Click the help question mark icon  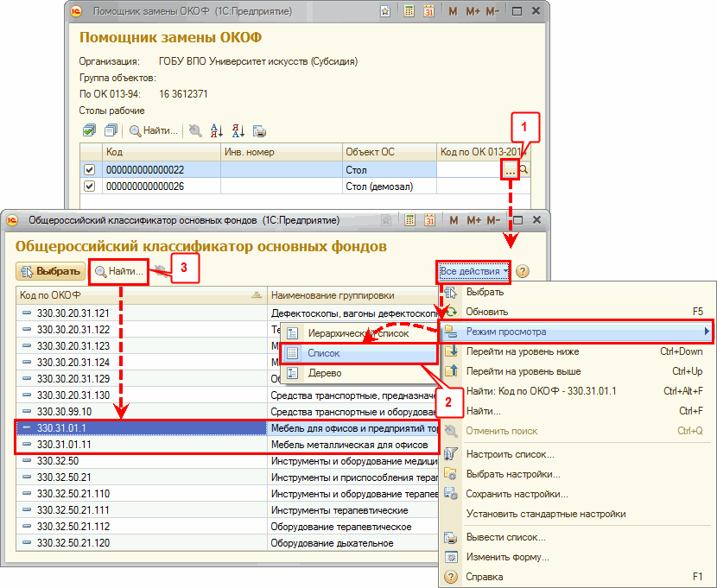523,271
